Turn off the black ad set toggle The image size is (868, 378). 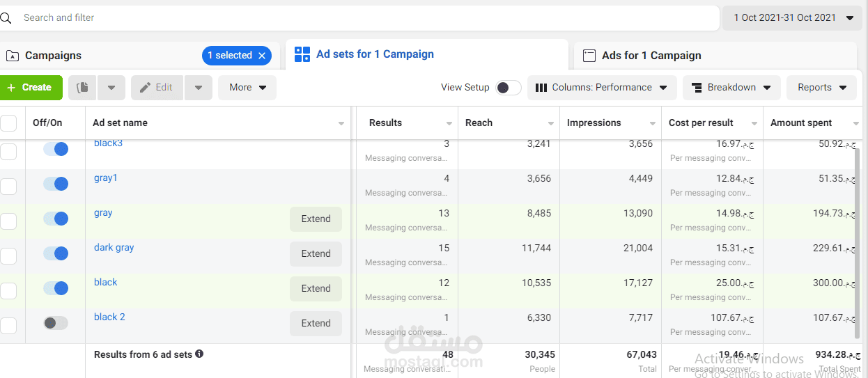pyautogui.click(x=56, y=288)
